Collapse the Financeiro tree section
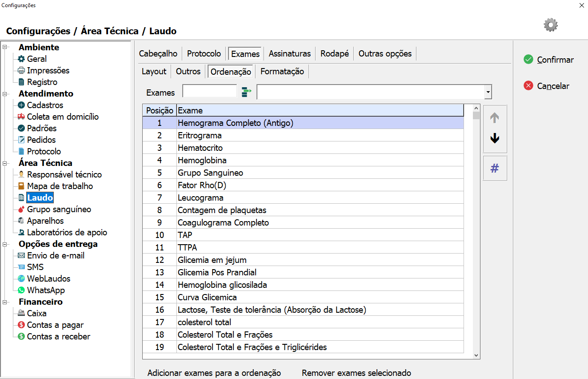Viewport: 588px width, 379px height. (5, 302)
